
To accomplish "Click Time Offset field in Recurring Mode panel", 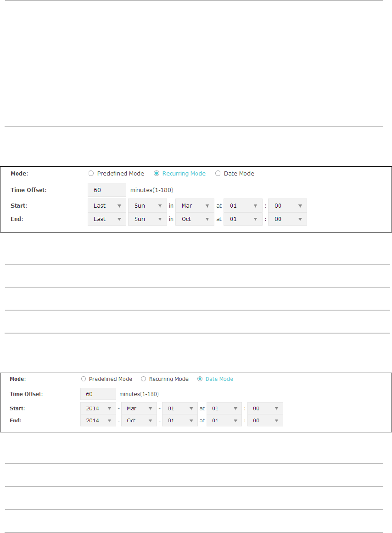I will (x=106, y=190).
